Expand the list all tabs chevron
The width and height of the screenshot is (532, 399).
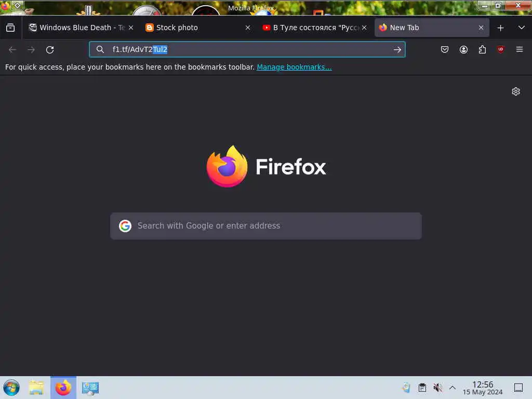click(x=522, y=28)
